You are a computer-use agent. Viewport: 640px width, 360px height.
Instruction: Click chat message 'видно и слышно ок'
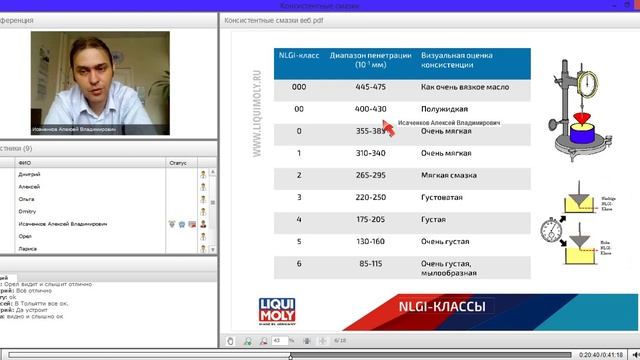point(35,316)
